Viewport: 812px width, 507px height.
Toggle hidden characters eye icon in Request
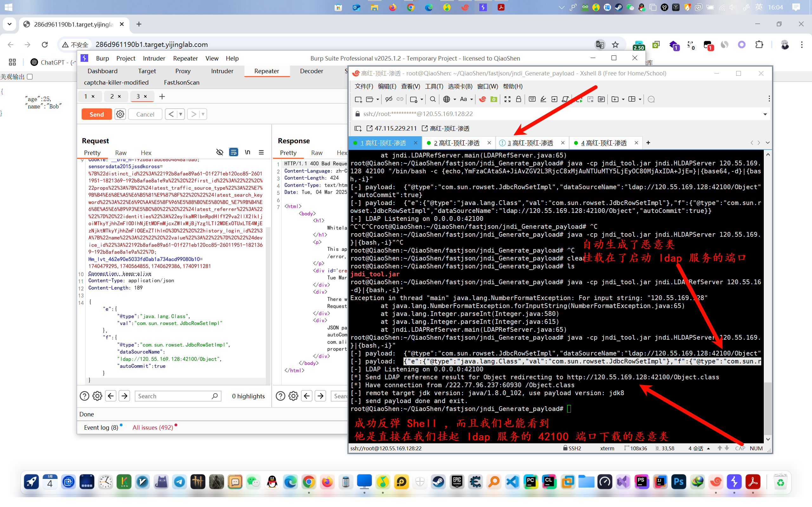[220, 152]
